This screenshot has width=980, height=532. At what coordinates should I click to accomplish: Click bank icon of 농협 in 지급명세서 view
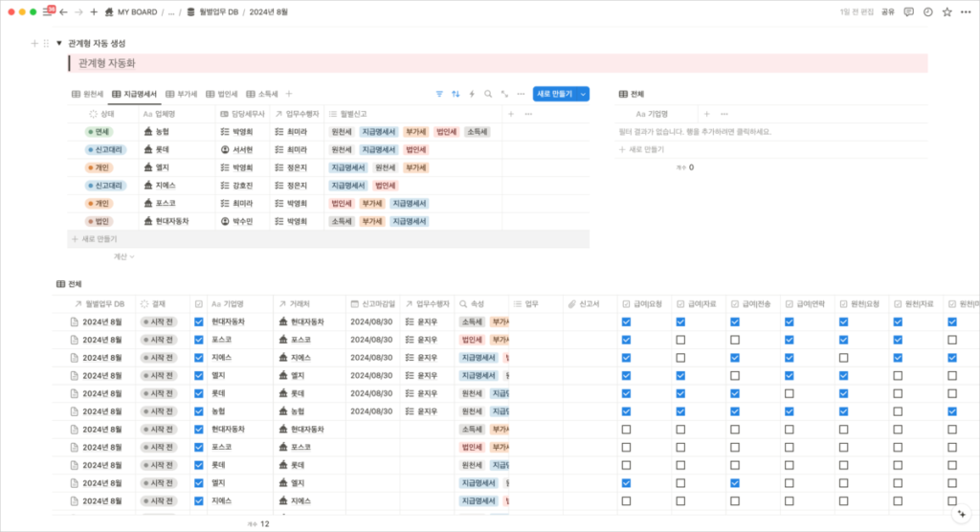[x=148, y=132]
